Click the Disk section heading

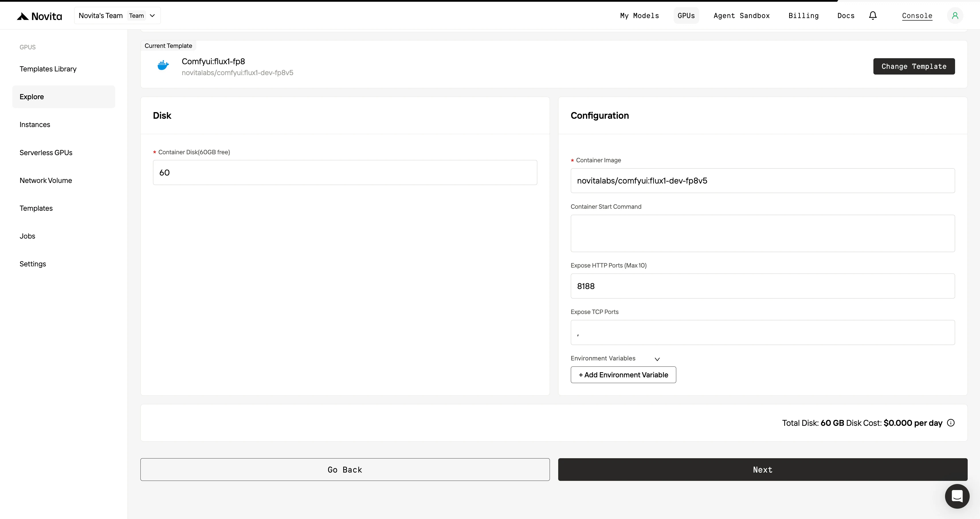tap(162, 115)
